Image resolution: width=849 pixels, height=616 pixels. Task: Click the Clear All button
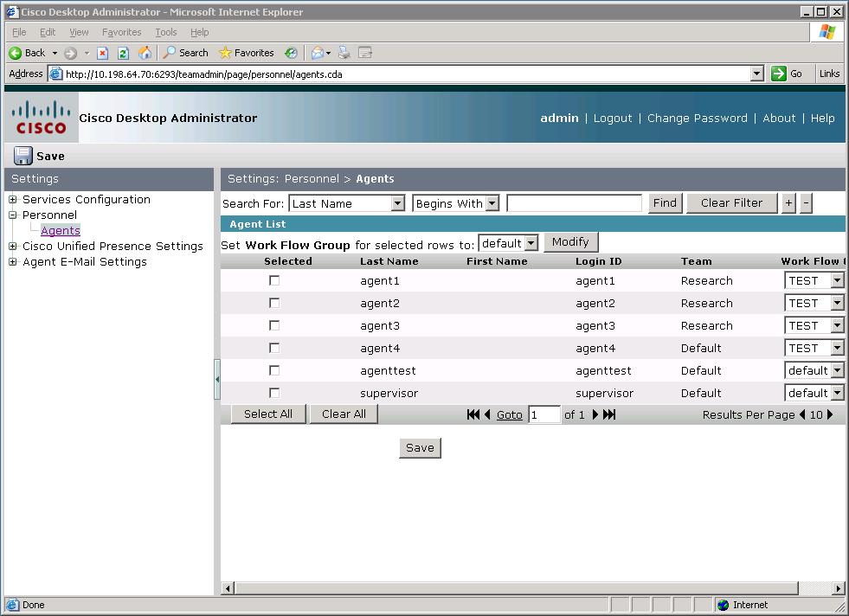(344, 414)
